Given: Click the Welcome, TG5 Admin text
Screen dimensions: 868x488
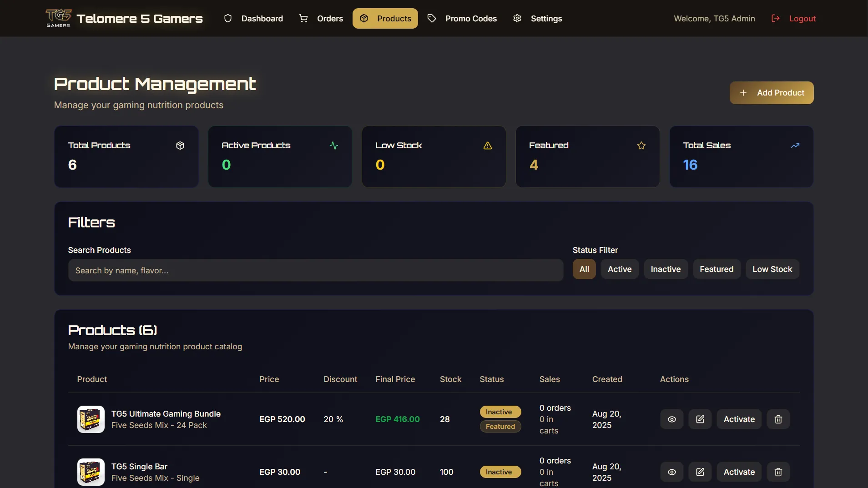Looking at the screenshot, I should 714,19.
